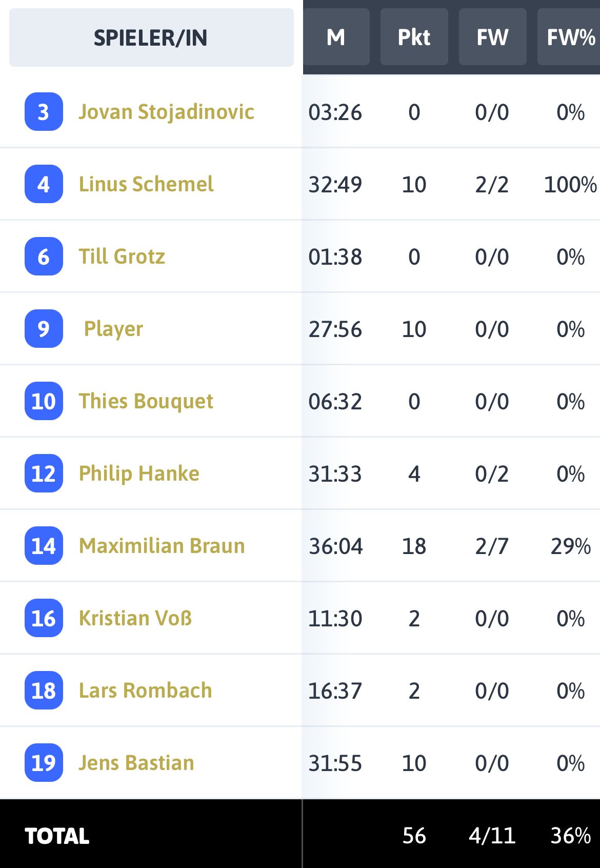Click the jersey number 14 badge
Image resolution: width=600 pixels, height=868 pixels.
coord(44,546)
